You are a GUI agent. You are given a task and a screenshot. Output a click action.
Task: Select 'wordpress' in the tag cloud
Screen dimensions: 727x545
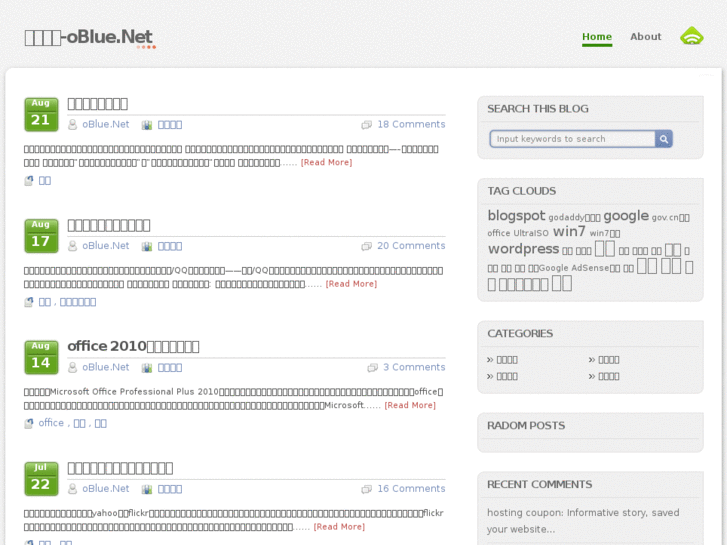pyautogui.click(x=523, y=249)
